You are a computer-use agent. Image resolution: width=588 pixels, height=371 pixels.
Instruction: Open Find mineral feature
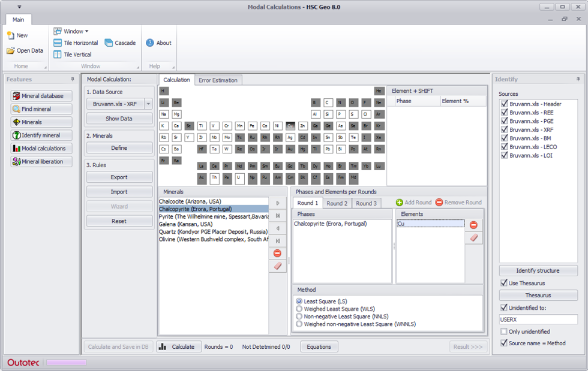click(41, 109)
